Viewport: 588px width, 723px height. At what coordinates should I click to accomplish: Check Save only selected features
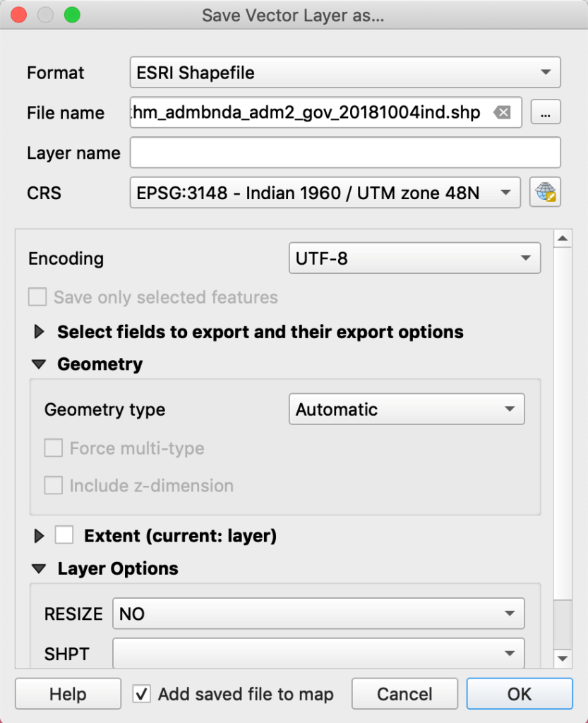pos(37,297)
